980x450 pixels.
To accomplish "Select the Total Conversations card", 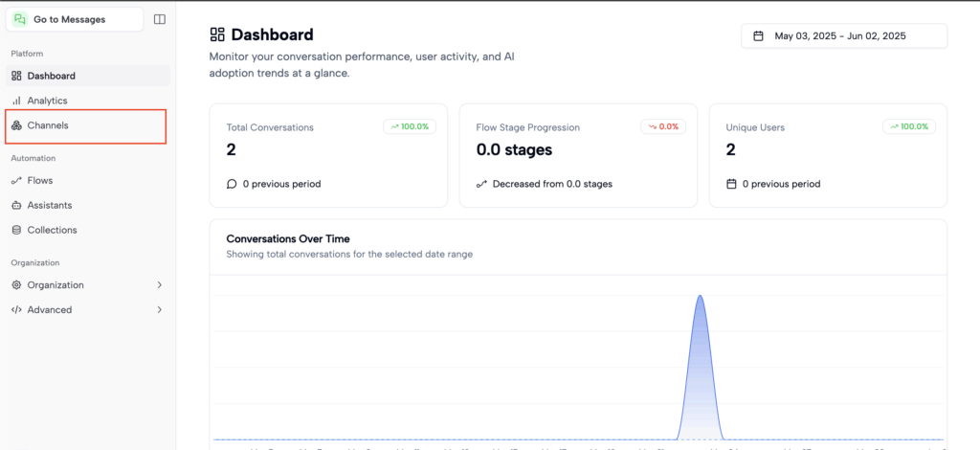I will [x=327, y=155].
